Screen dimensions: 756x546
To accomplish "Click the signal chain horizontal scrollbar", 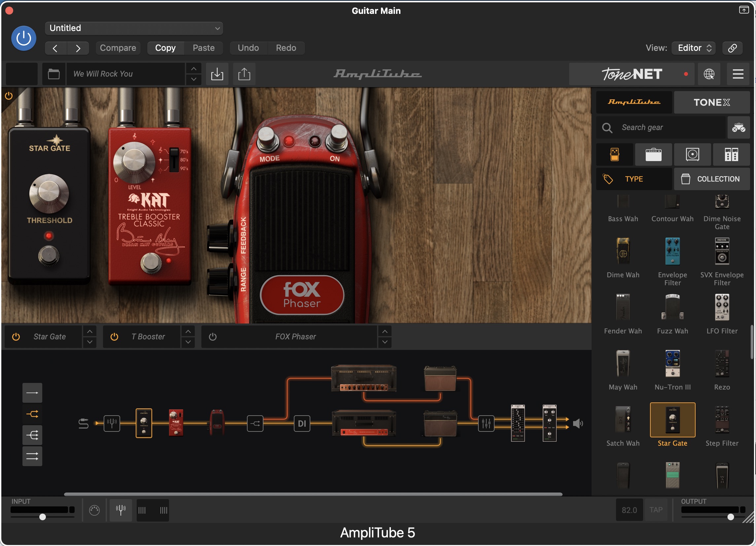I will [313, 494].
